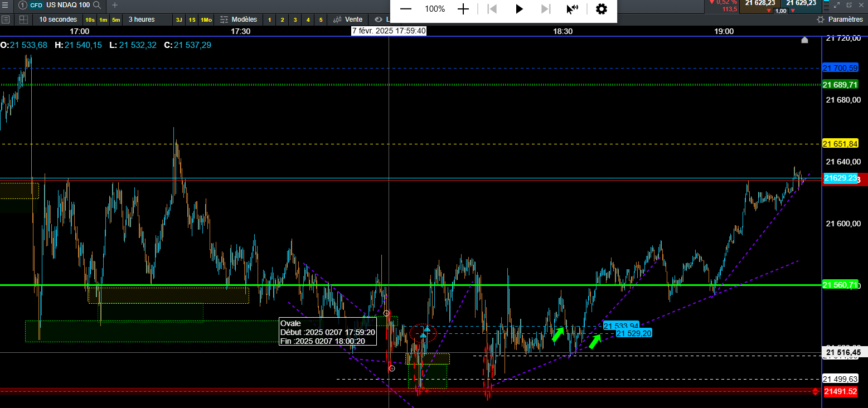Open the 10 secondes timeframe dropdown
The image size is (868, 408).
pyautogui.click(x=58, y=20)
